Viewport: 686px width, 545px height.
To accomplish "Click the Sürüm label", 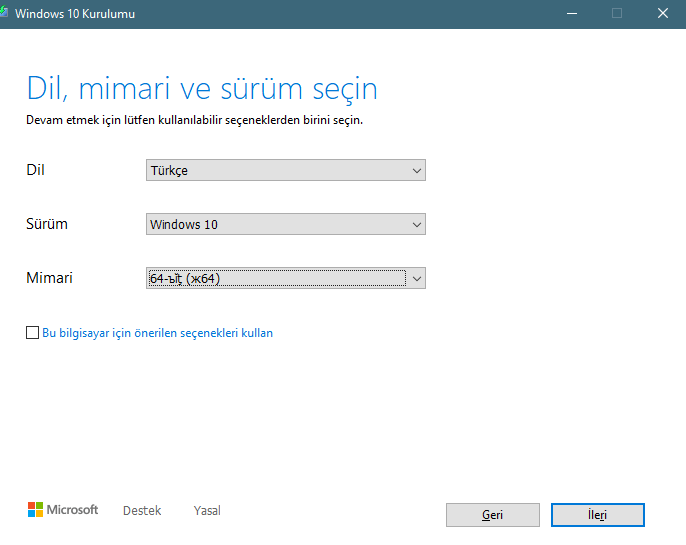I will pyautogui.click(x=47, y=224).
